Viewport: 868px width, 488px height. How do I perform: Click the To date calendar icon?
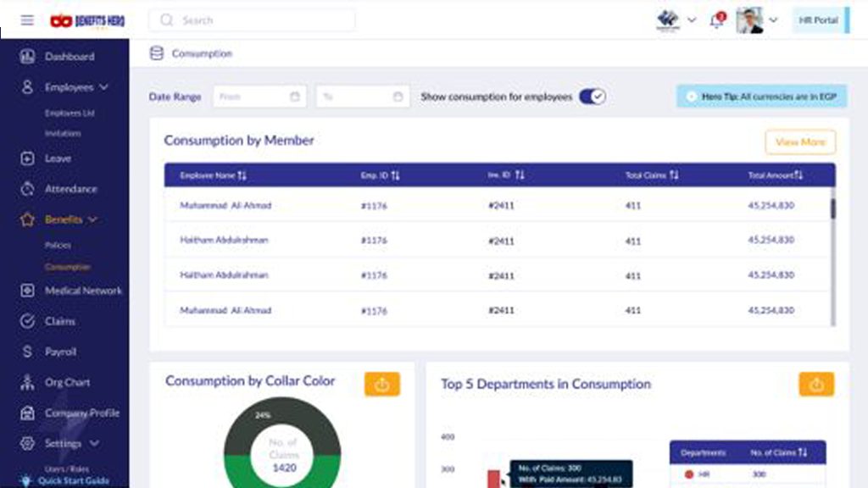click(398, 97)
